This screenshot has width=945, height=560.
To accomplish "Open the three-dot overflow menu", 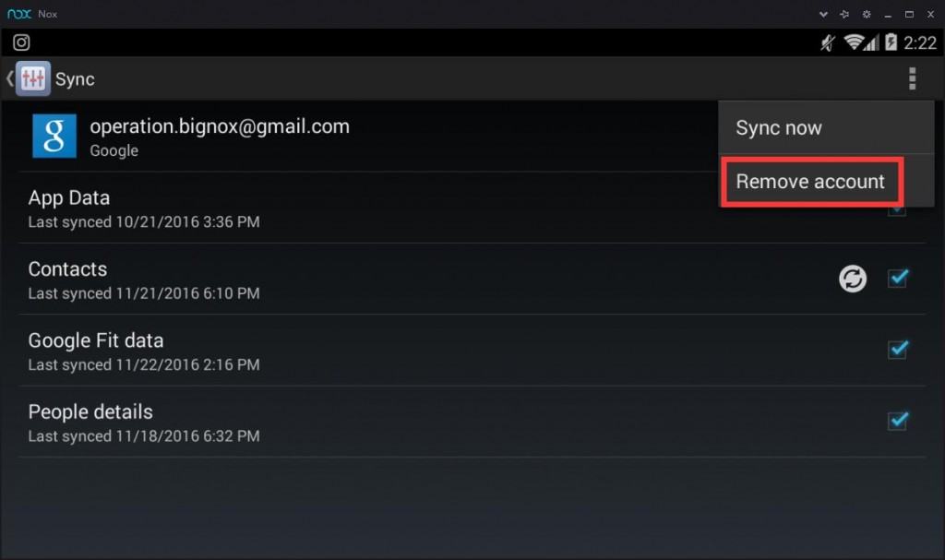I will click(913, 78).
